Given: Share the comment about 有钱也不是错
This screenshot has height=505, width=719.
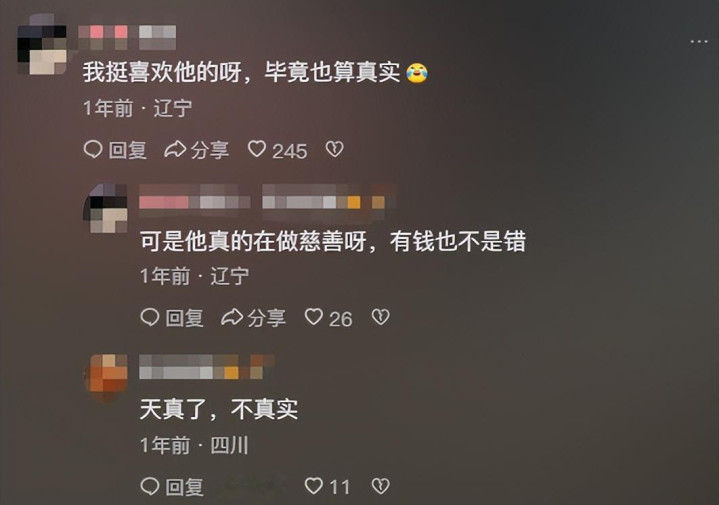Looking at the screenshot, I should tap(254, 317).
